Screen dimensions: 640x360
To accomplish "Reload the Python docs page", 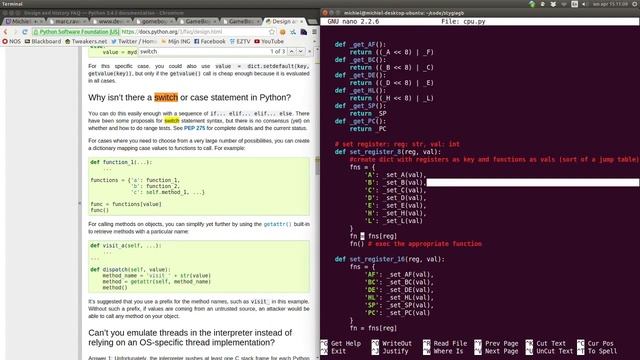I will (x=24, y=32).
